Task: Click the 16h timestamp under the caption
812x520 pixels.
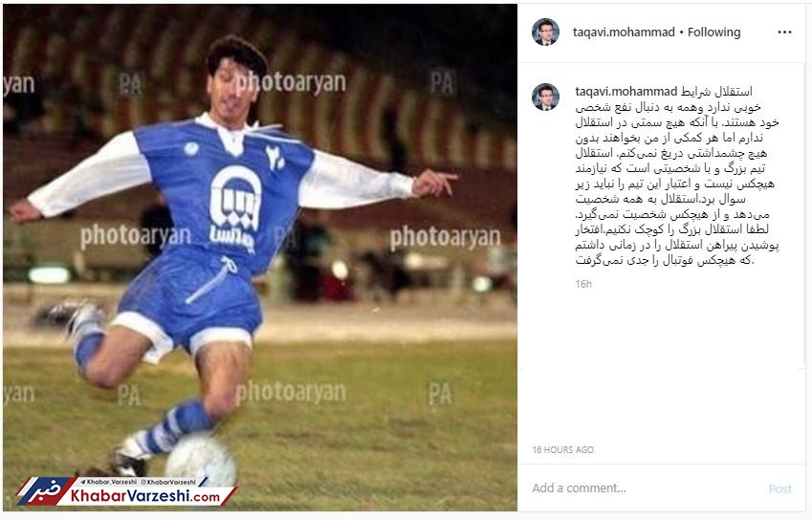Action: (583, 284)
